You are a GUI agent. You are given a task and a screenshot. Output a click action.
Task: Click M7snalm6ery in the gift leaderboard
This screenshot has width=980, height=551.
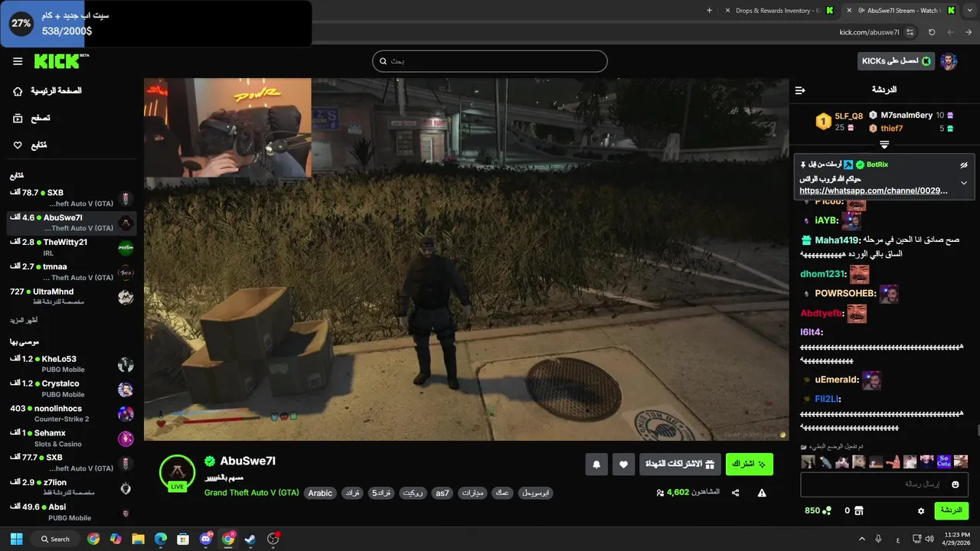click(x=906, y=116)
